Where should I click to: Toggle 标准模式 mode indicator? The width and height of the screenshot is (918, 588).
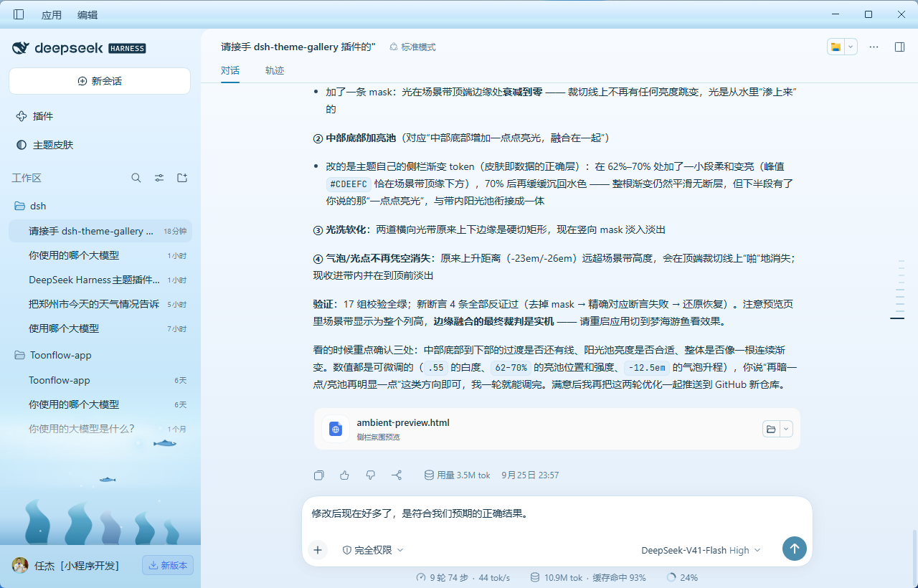[412, 47]
